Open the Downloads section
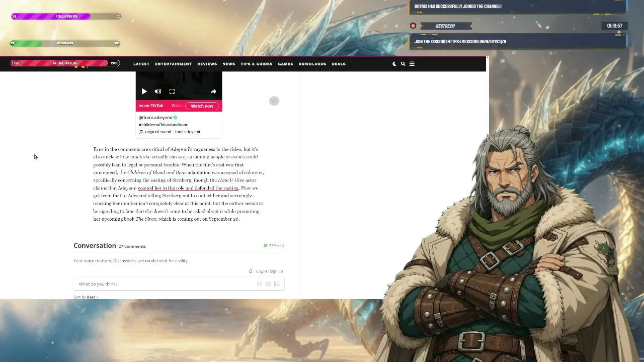This screenshot has height=362, width=644. point(312,64)
